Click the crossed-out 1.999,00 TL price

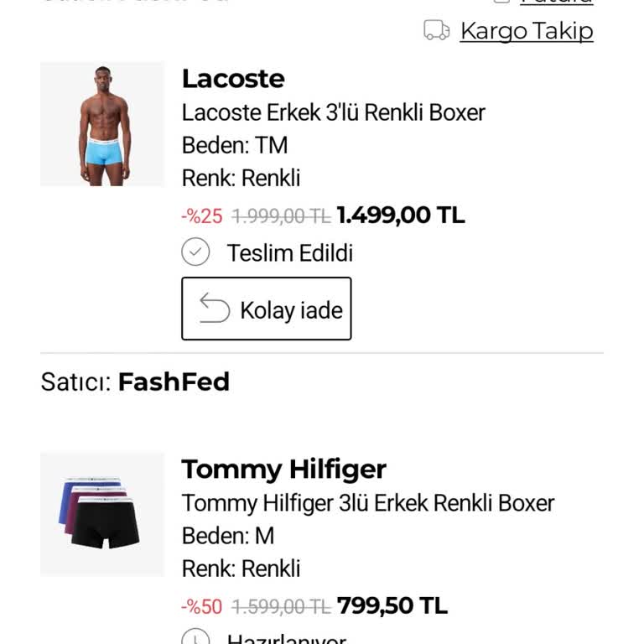coord(280,216)
